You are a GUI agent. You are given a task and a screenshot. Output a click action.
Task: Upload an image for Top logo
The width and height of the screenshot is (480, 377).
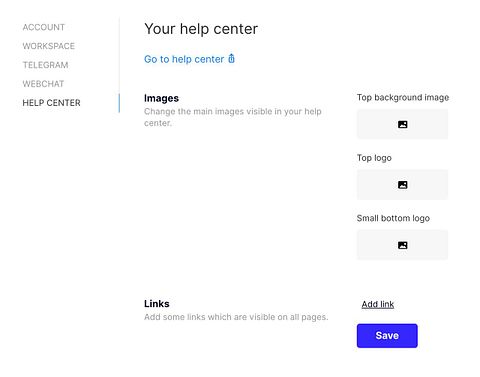(402, 185)
